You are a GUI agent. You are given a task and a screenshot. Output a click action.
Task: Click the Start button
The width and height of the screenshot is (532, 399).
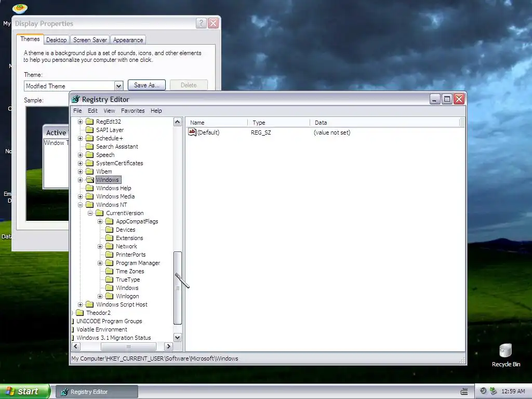pos(24,391)
